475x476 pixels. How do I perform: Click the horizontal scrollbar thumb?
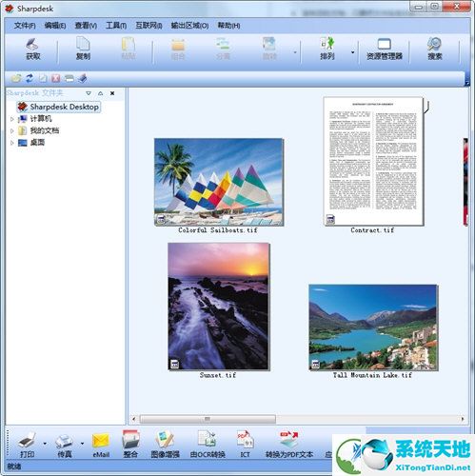208,419
